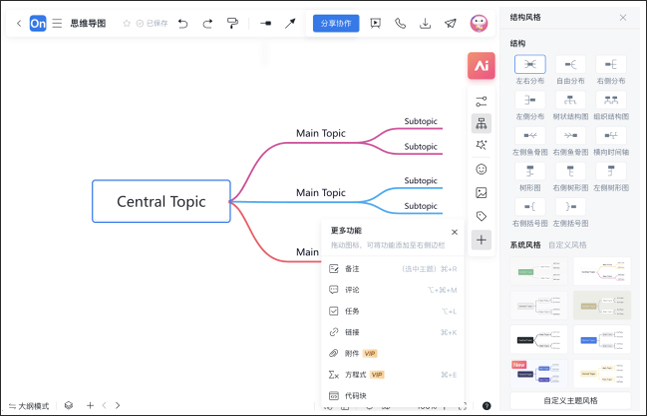Click the format painter icon
Viewport: 647px width, 416px height.
pos(232,23)
